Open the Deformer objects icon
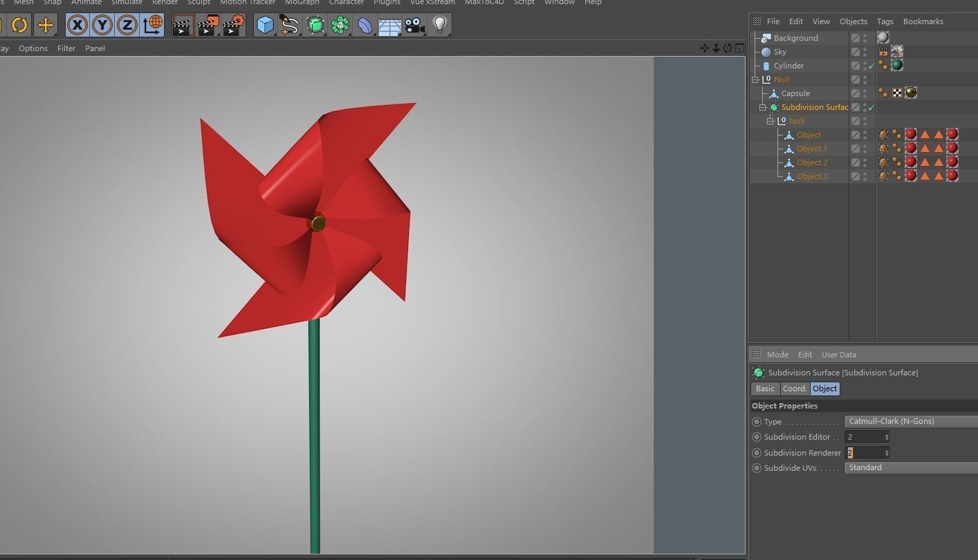978x560 pixels. point(365,26)
